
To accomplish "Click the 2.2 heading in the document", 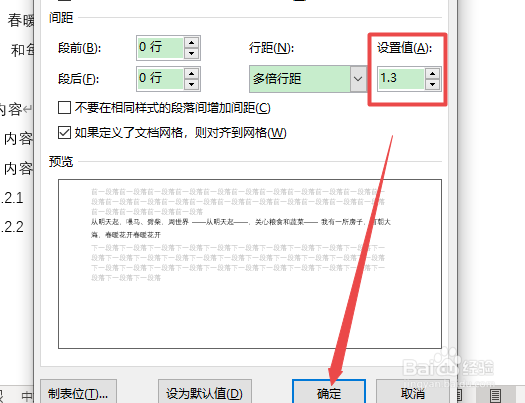I will [12, 227].
